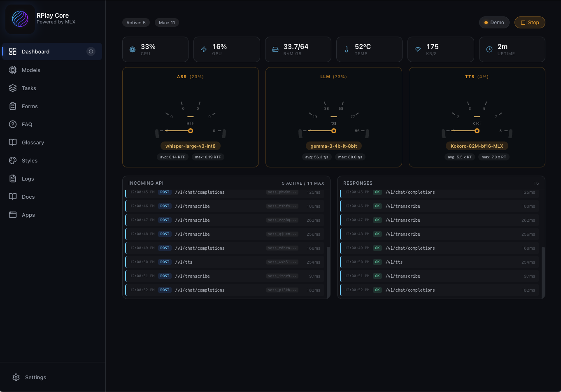Screen dimensions: 561x392
Task: Click the Docs book icon
Action: [x=12, y=197]
